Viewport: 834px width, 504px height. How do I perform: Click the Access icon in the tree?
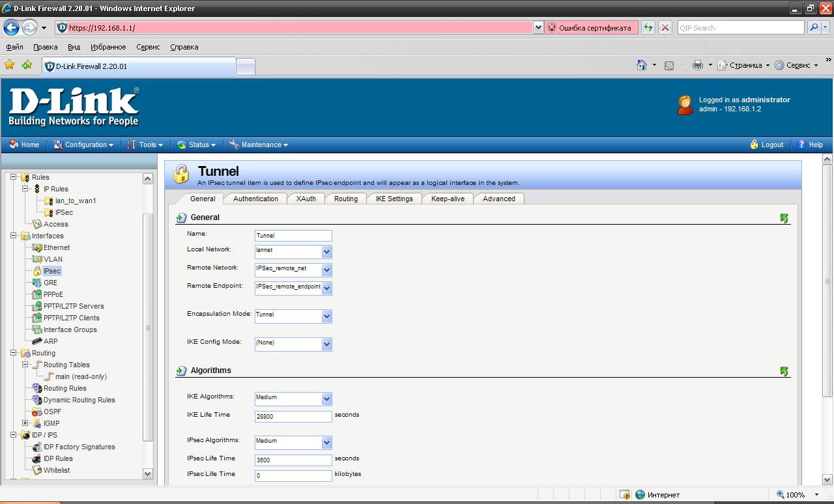tap(37, 224)
